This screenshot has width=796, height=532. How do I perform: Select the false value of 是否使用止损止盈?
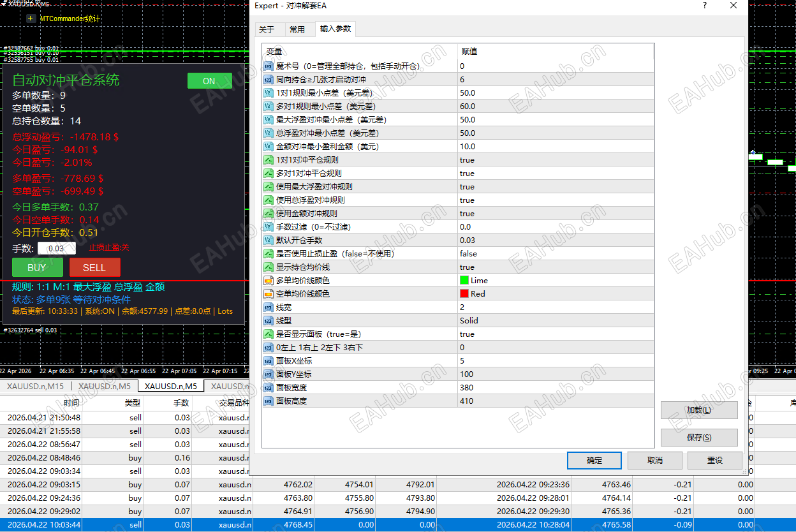point(468,253)
